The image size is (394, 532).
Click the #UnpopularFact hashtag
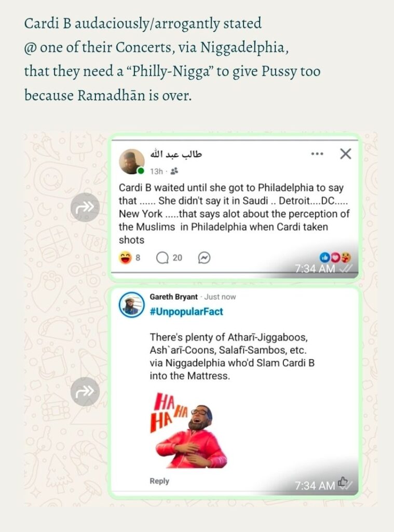tap(186, 312)
